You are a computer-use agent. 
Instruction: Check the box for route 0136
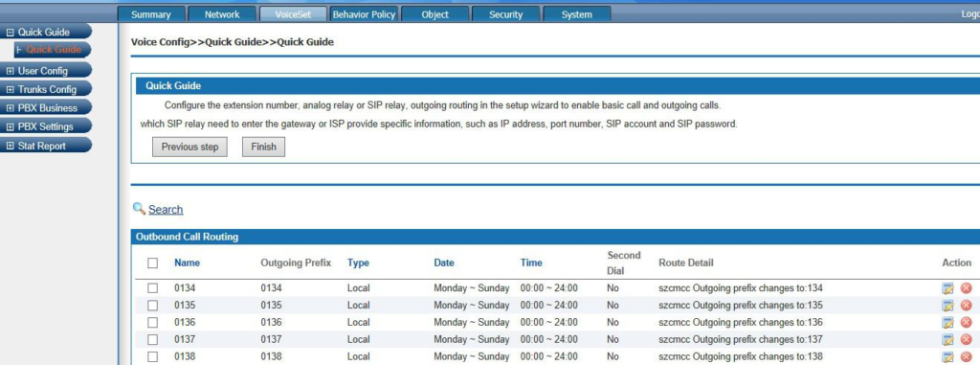pyautogui.click(x=152, y=323)
